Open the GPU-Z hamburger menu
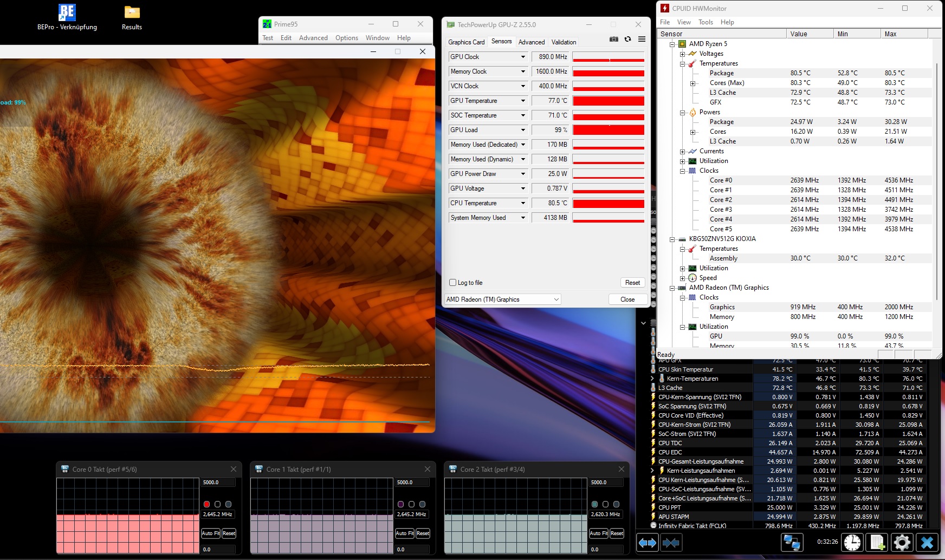This screenshot has height=560, width=945. (642, 39)
